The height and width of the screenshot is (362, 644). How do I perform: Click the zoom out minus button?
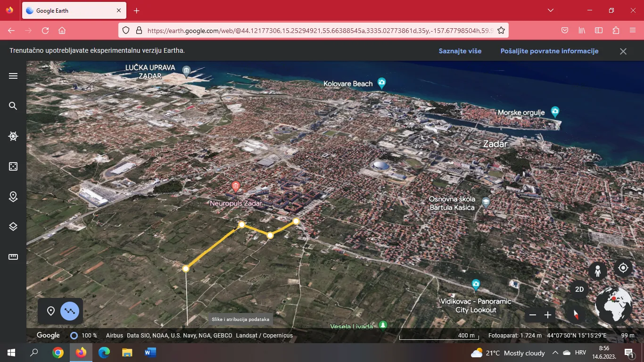533,315
